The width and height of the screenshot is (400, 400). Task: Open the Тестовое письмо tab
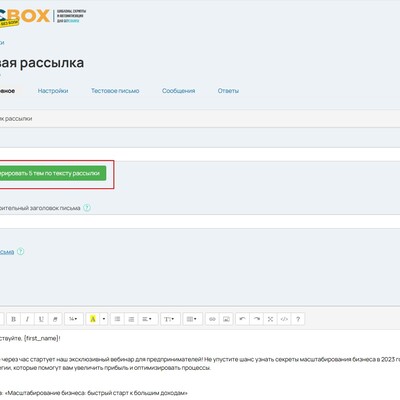pyautogui.click(x=115, y=91)
